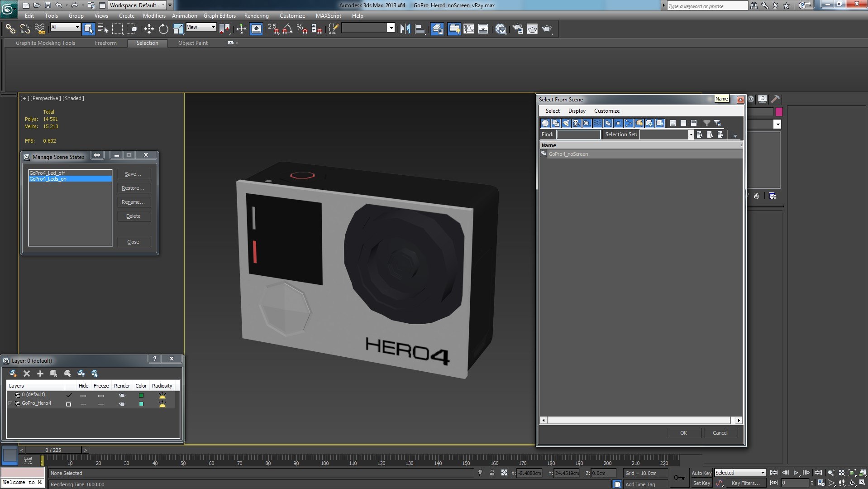Open dropdown in right command panel

777,124
